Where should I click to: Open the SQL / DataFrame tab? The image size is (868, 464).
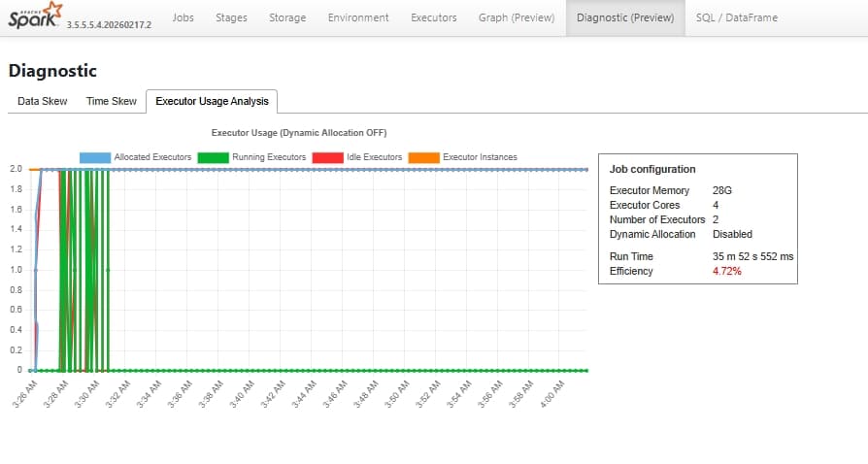click(736, 17)
